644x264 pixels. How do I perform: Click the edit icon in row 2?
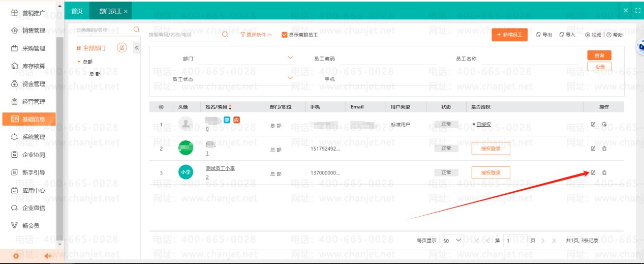click(x=593, y=149)
